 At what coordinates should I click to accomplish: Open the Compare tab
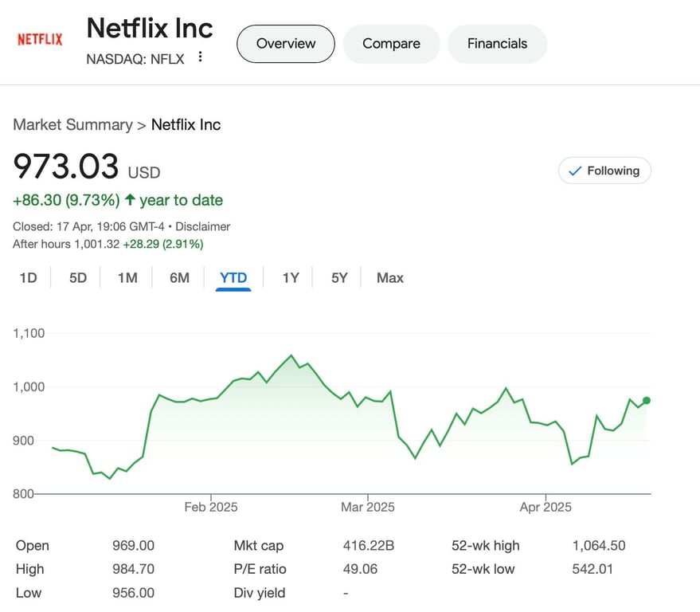(x=391, y=44)
